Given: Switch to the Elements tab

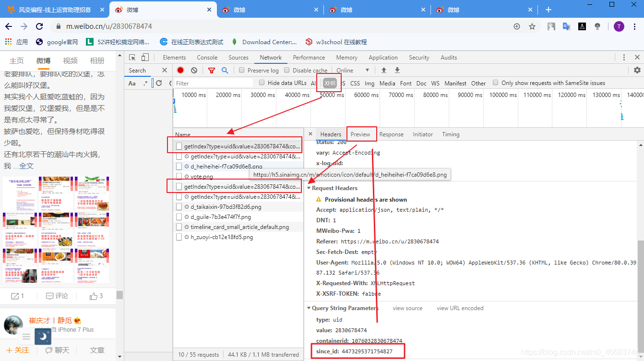Looking at the screenshot, I should point(174,58).
